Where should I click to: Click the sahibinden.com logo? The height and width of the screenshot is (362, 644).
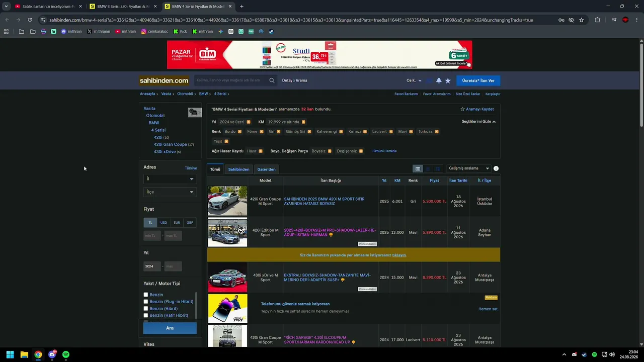point(164,80)
